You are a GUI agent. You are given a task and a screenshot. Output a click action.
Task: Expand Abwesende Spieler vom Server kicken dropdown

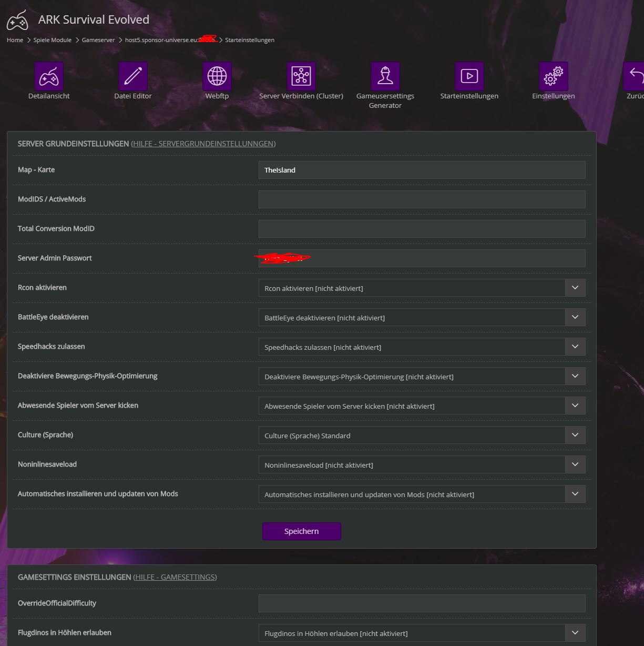pyautogui.click(x=422, y=406)
